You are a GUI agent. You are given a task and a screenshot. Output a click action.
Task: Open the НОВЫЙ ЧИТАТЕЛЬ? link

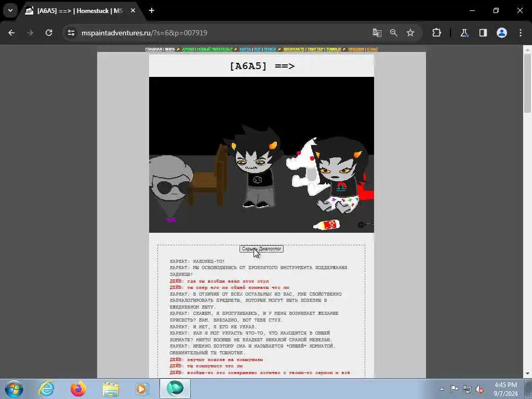(x=215, y=49)
